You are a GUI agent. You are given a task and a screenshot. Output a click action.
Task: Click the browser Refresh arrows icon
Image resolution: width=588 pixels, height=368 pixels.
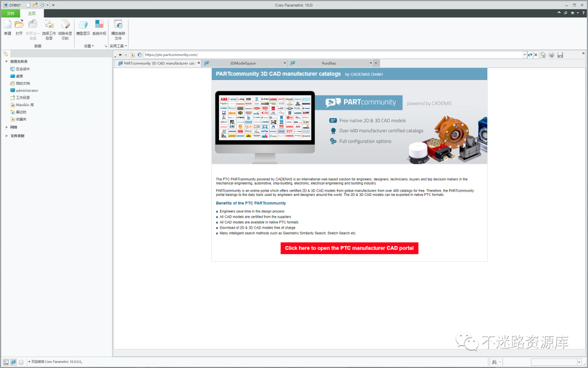(530, 55)
